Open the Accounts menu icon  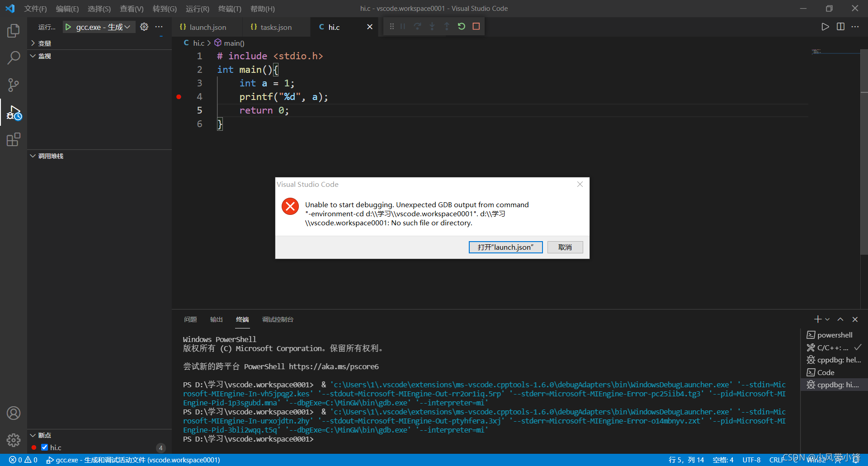coord(14,413)
